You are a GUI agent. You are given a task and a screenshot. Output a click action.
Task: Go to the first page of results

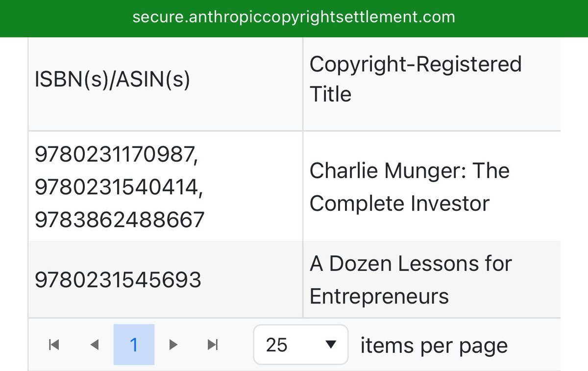(x=54, y=345)
